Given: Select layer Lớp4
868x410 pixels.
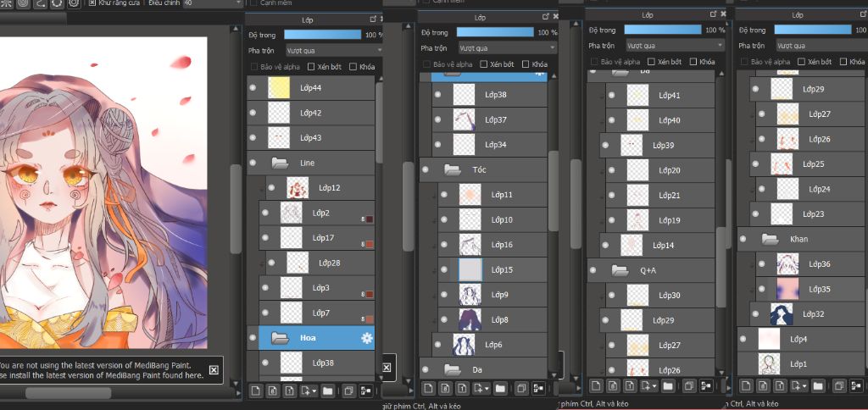Looking at the screenshot, I should point(803,339).
